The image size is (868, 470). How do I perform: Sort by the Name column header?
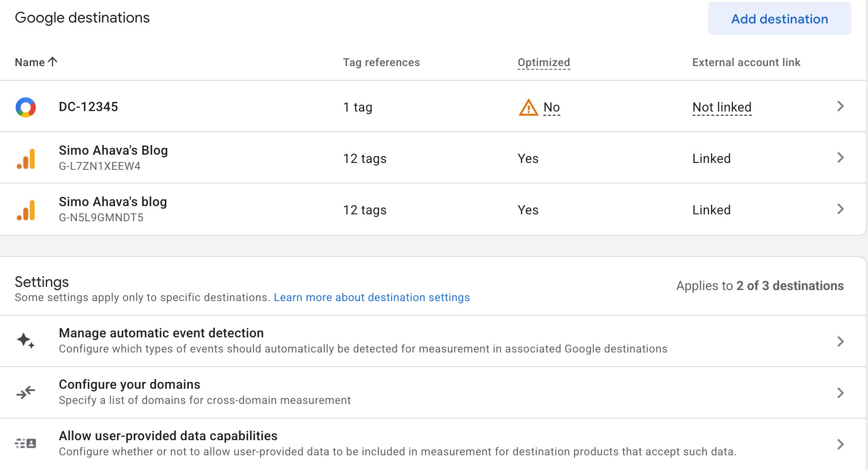tap(30, 62)
